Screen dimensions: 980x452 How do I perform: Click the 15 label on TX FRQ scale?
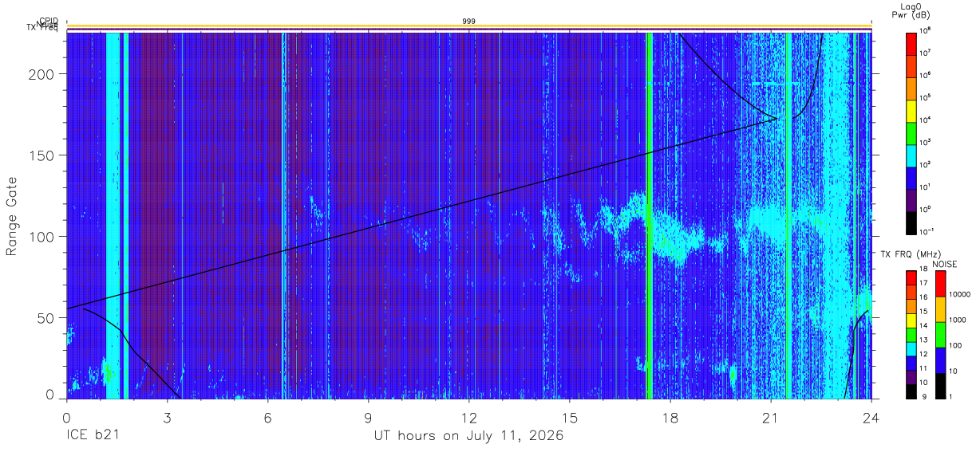pos(925,311)
